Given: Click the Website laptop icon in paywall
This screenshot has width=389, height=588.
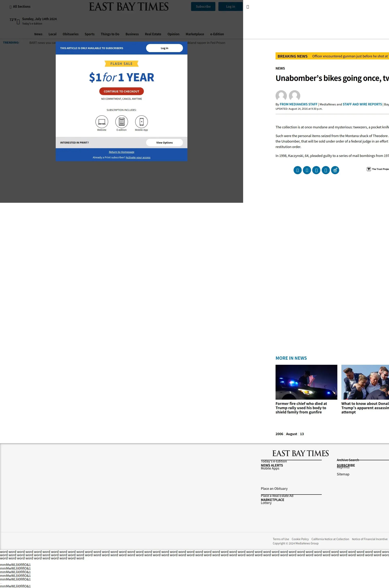Looking at the screenshot, I should click(x=102, y=122).
